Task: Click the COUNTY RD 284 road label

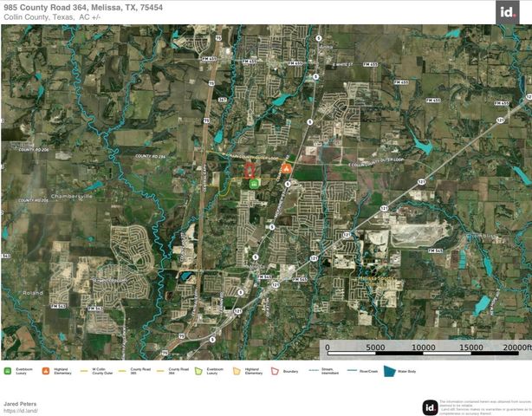Action: pyautogui.click(x=150, y=156)
